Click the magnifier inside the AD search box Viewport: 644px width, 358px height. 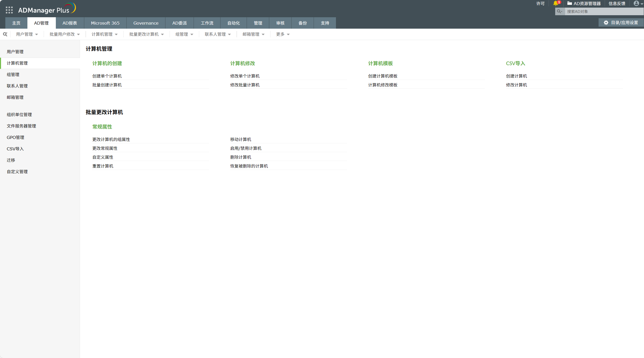tap(560, 11)
